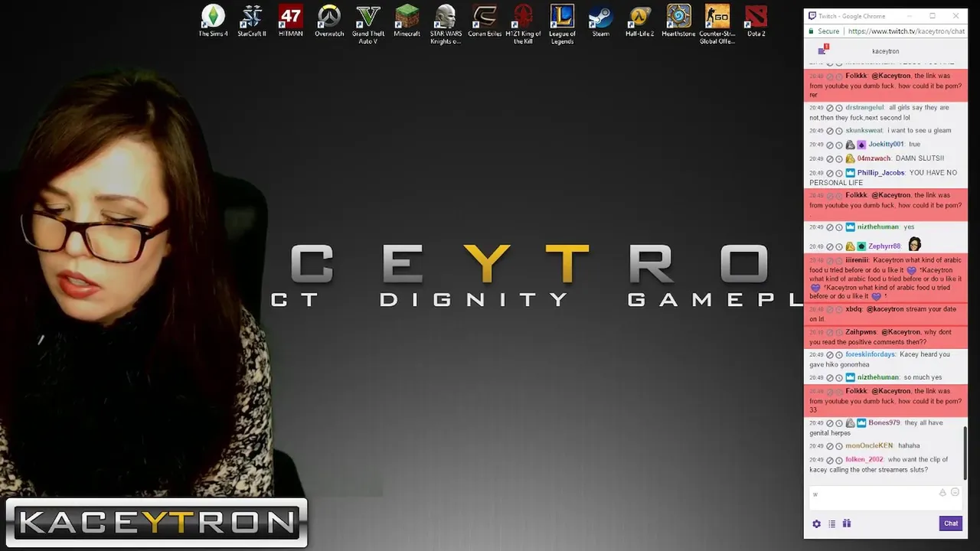
Task: Click username iiireniii in chat
Action: [x=857, y=260]
